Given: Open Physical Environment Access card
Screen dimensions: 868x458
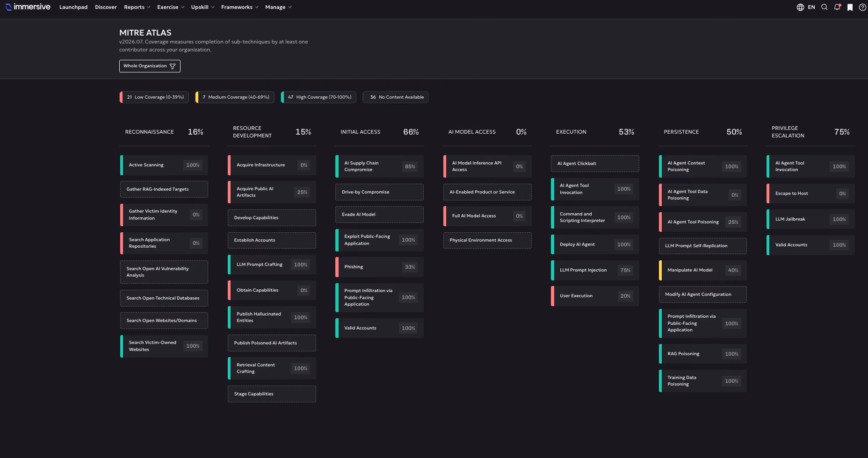Looking at the screenshot, I should 487,240.
